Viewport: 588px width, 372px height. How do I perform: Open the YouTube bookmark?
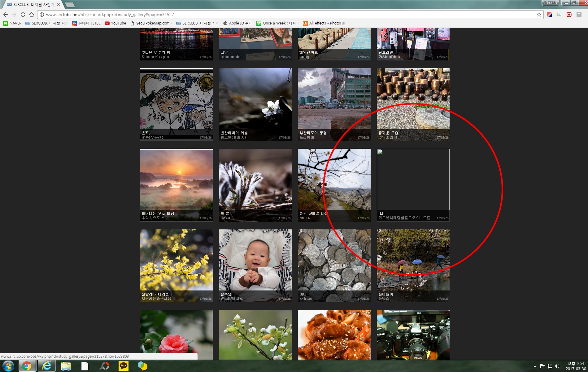tap(115, 23)
